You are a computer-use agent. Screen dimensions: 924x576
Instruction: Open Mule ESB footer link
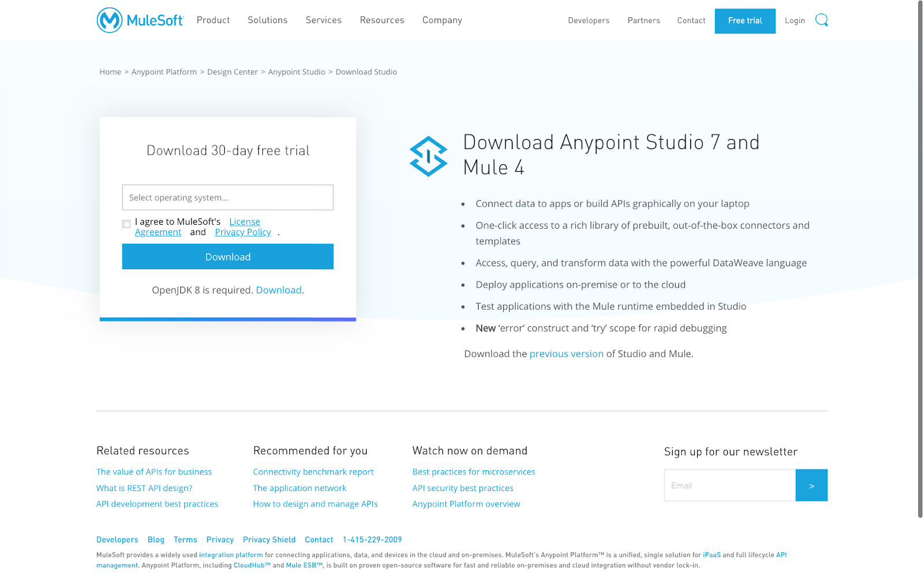[304, 565]
